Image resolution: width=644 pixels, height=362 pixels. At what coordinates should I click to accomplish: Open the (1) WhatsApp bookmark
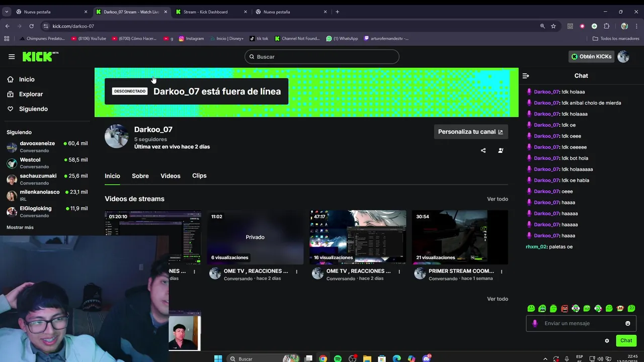(x=342, y=38)
